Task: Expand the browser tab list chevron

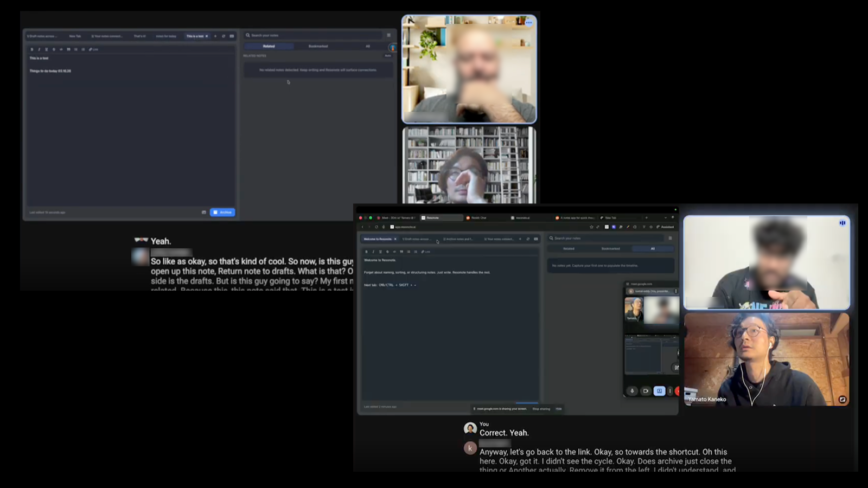Action: tap(666, 217)
